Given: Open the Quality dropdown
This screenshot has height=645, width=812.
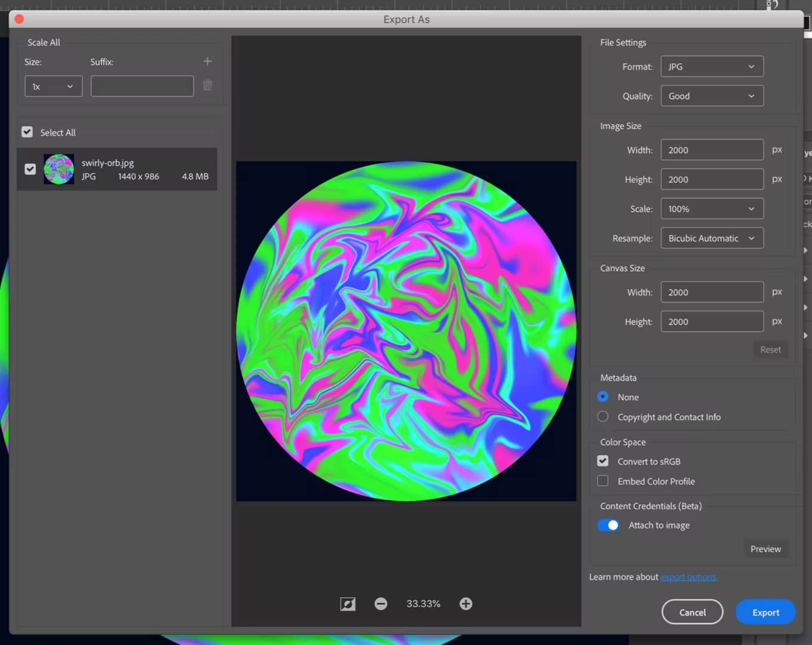Looking at the screenshot, I should point(712,96).
